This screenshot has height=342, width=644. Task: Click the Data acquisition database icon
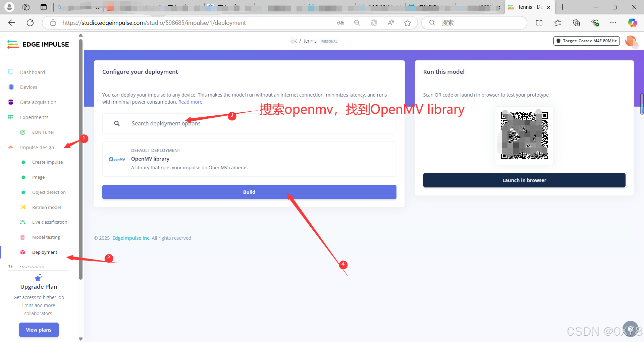[x=11, y=102]
